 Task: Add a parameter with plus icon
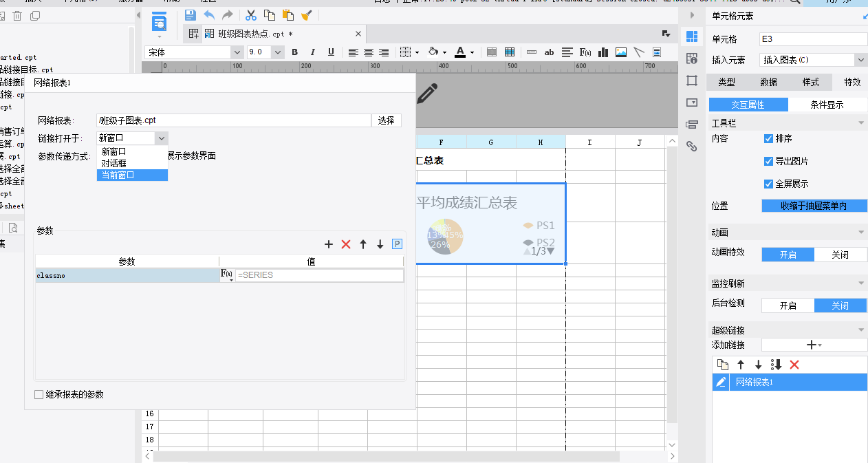(x=329, y=244)
